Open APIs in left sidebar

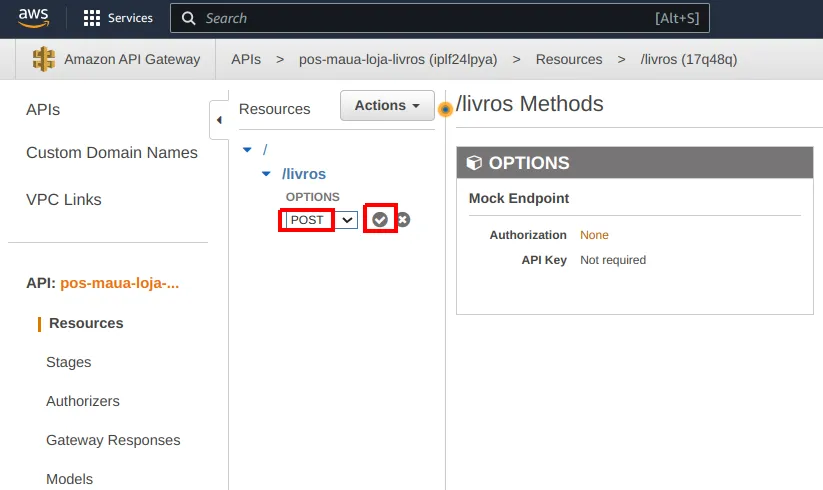coord(43,110)
